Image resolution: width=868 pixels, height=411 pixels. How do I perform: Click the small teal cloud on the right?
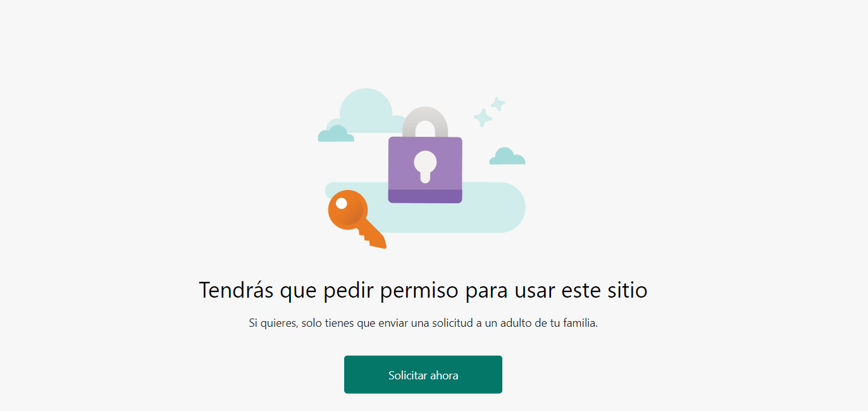pos(507,156)
